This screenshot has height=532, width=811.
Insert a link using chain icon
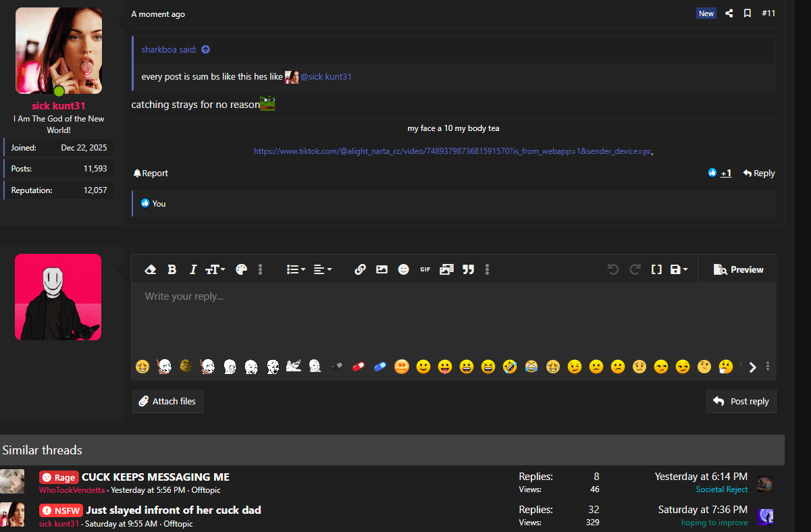[360, 269]
